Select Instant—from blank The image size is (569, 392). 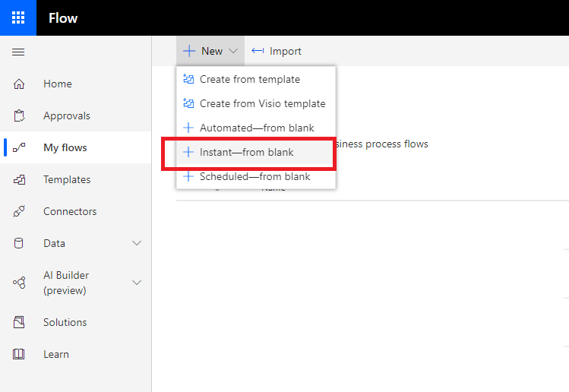coord(256,152)
